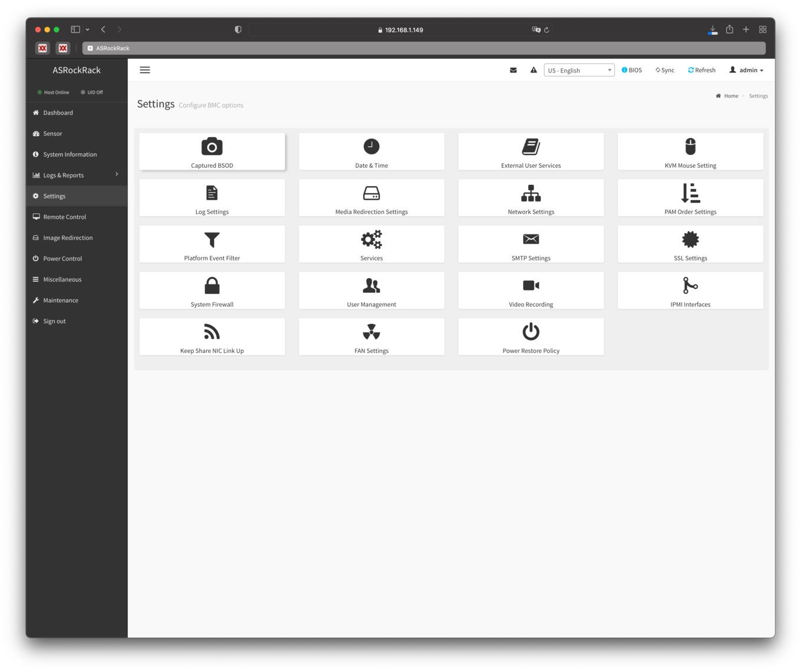Open Date & Time clock icon
This screenshot has height=672, width=801.
coord(372,146)
